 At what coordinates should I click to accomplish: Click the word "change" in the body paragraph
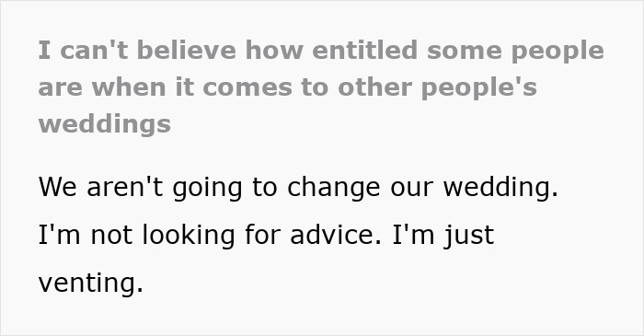(333, 189)
